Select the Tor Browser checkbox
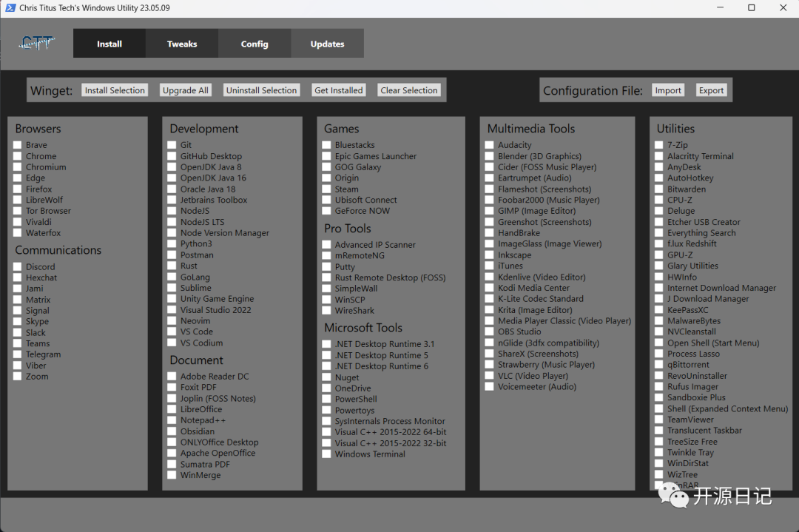The height and width of the screenshot is (532, 799). click(x=17, y=211)
